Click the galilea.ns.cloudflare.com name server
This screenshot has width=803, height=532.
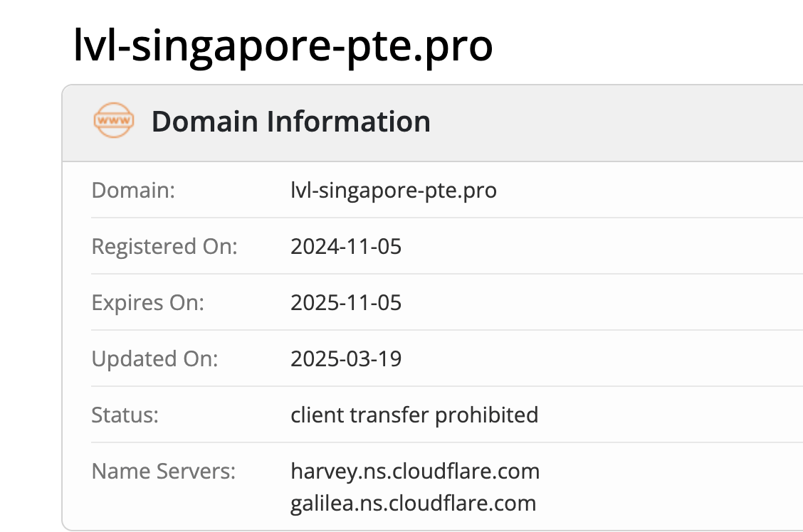413,504
